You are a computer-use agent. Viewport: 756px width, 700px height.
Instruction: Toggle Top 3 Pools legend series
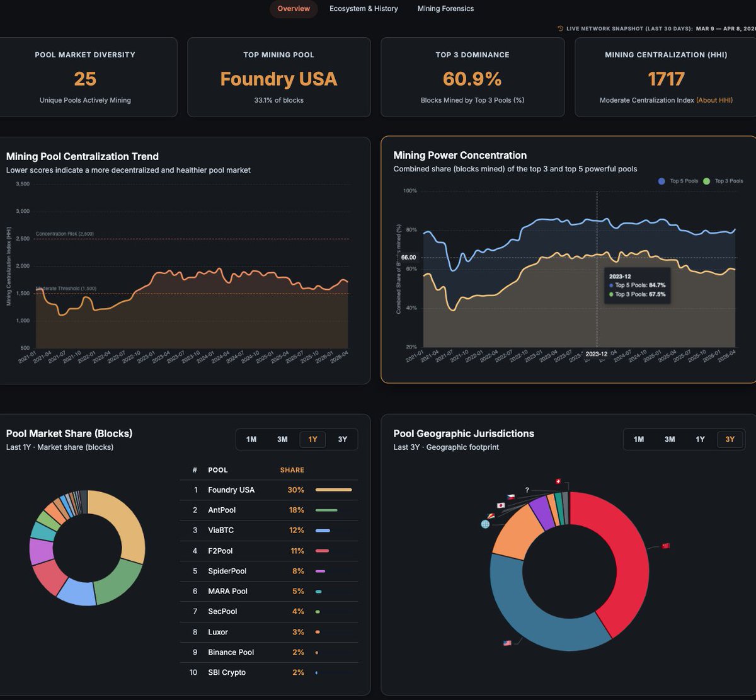[723, 181]
